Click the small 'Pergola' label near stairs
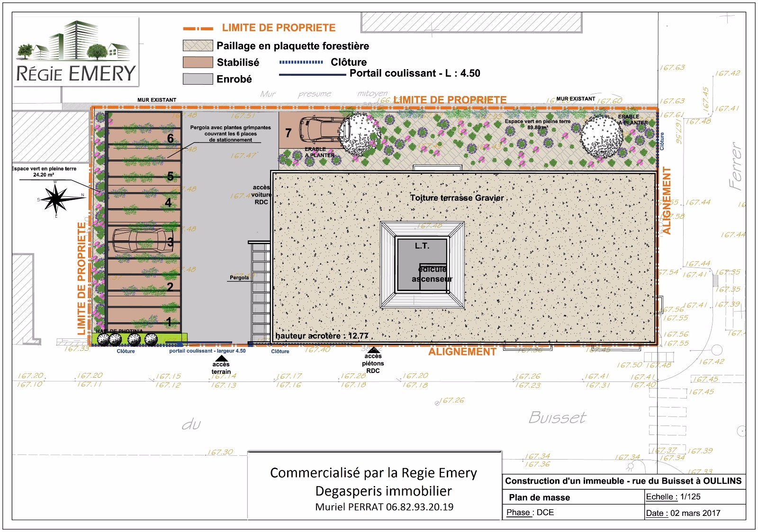 pyautogui.click(x=239, y=278)
